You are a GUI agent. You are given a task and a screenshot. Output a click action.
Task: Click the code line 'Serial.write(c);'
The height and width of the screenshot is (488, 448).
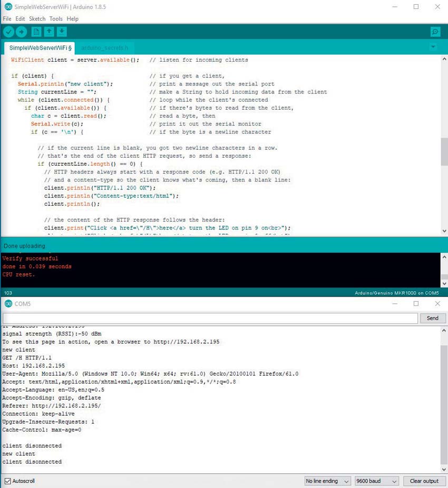click(x=57, y=124)
